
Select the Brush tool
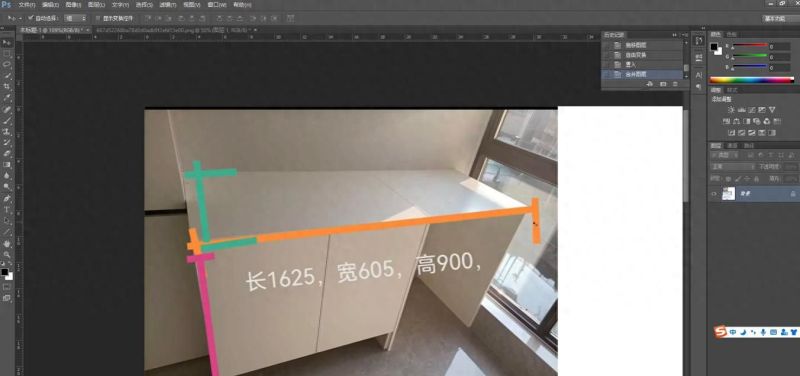pyautogui.click(x=7, y=120)
